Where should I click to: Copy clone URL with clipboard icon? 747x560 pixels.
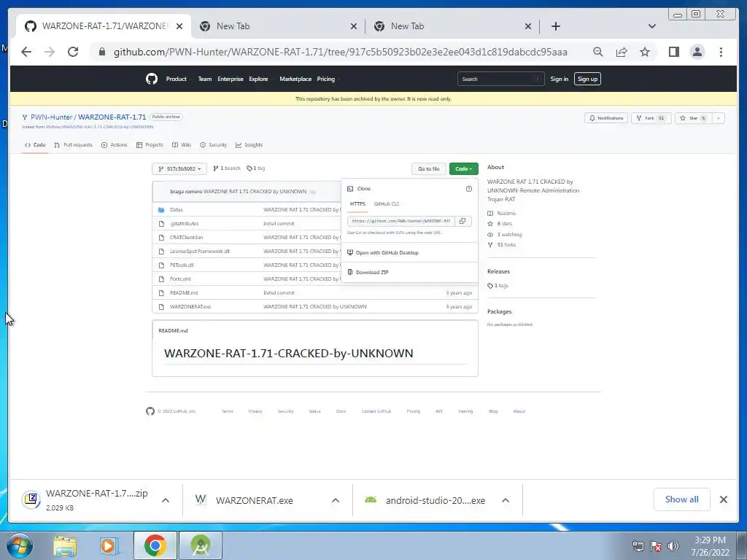(x=462, y=221)
